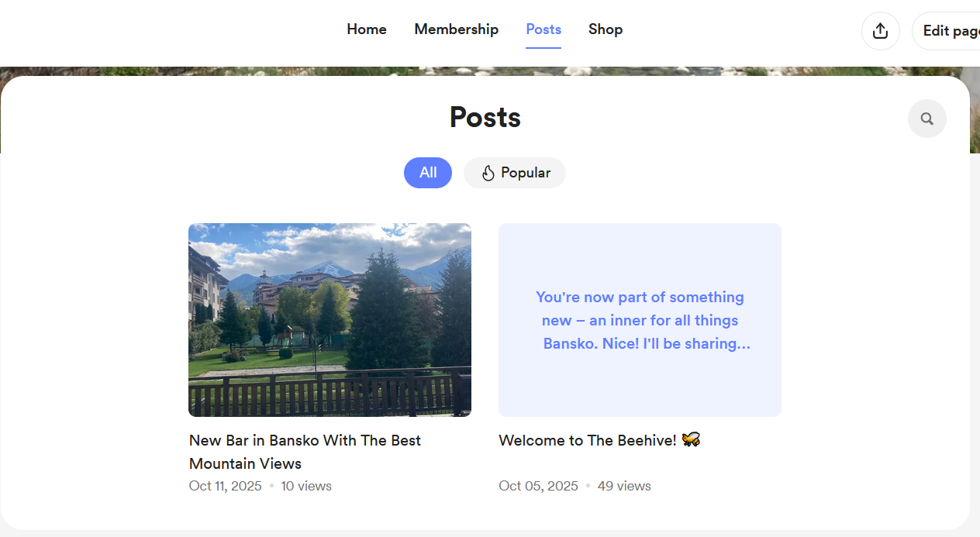Click the 10 views count
980x537 pixels.
[x=306, y=486]
